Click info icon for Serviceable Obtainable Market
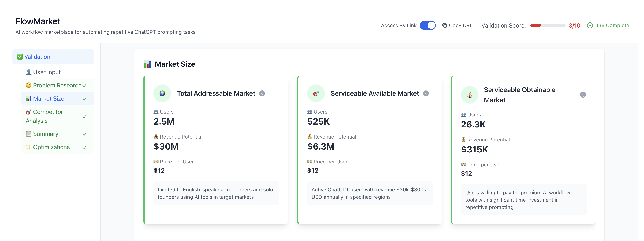 [583, 95]
